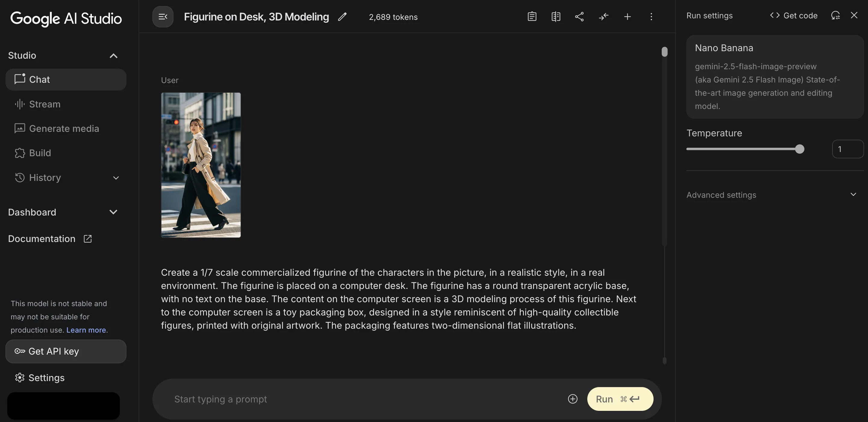Expand the Dashboard section
868x422 pixels.
coord(114,212)
